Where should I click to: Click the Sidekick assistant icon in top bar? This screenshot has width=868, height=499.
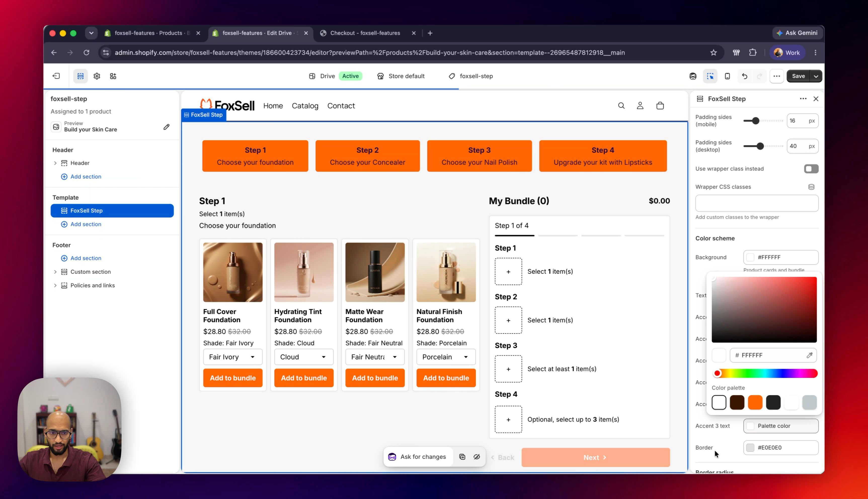pyautogui.click(x=693, y=76)
